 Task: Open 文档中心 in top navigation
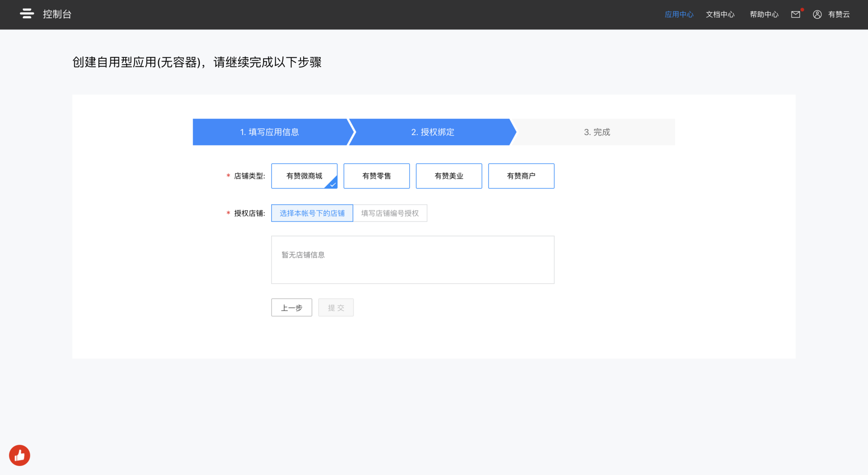coord(720,14)
